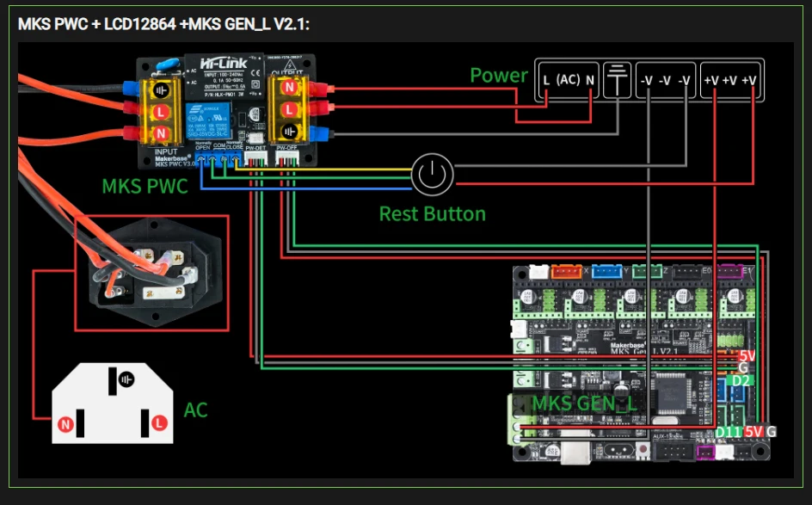The width and height of the screenshot is (812, 505).
Task: Click the power supply ground terminal symbol
Action: coord(618,80)
